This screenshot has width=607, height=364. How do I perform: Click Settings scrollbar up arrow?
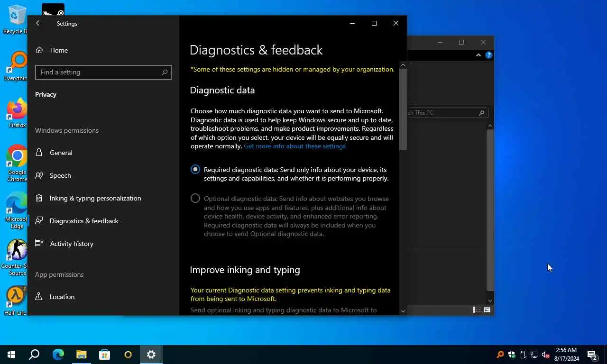403,65
